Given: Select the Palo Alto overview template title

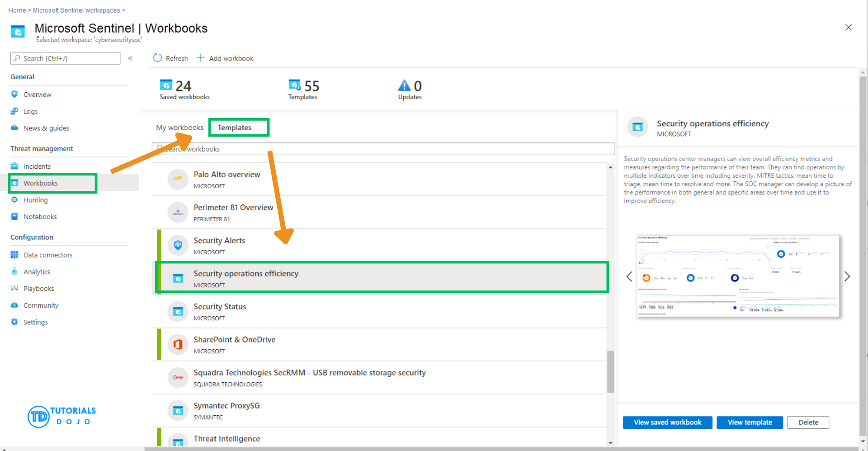Looking at the screenshot, I should point(227,174).
